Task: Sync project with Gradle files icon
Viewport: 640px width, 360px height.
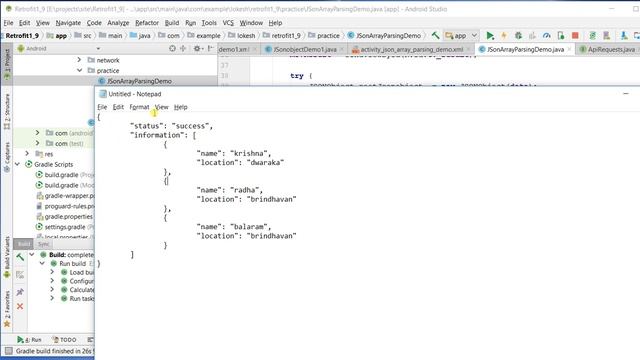Action: click(593, 36)
